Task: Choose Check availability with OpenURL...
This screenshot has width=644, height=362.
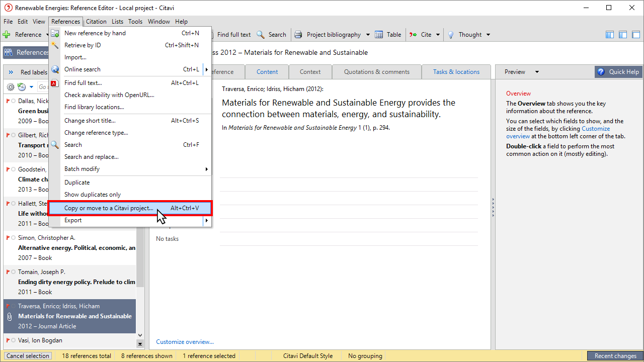Action: pos(130,95)
